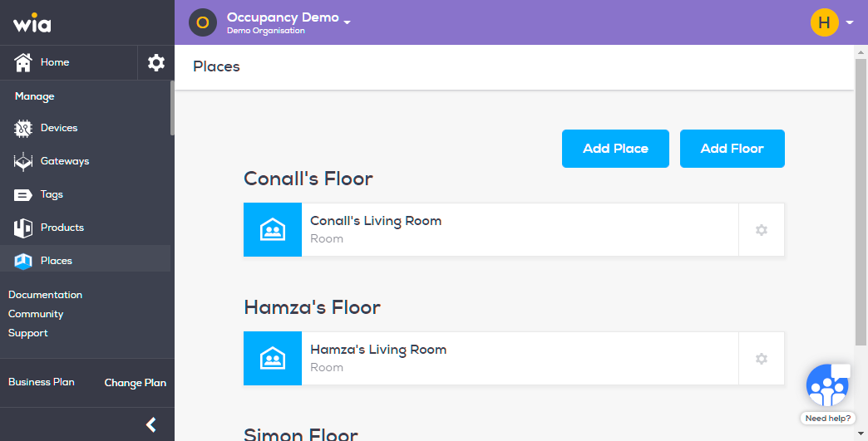Click Hamza's Living Room room icon

(x=273, y=359)
